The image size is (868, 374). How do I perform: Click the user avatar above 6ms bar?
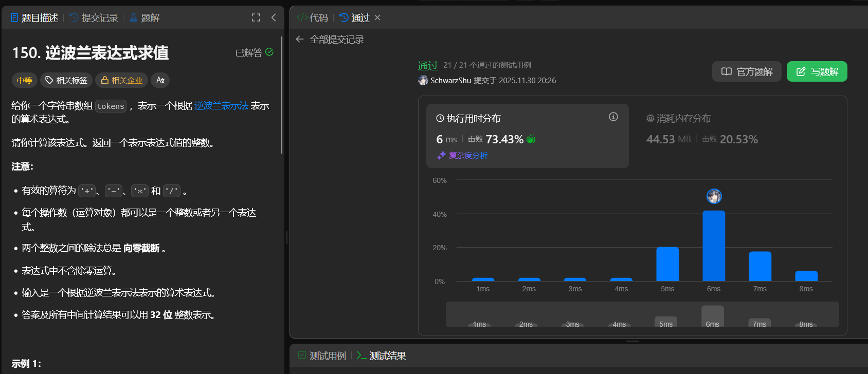point(714,196)
